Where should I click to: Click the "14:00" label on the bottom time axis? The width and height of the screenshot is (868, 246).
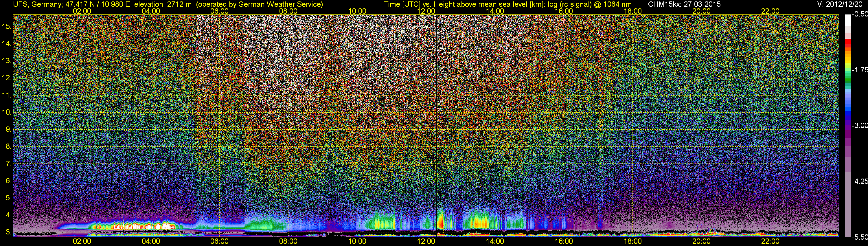coord(495,241)
